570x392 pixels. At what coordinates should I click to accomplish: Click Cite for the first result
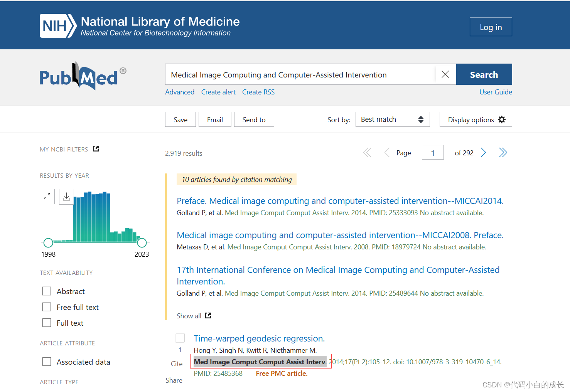[177, 364]
